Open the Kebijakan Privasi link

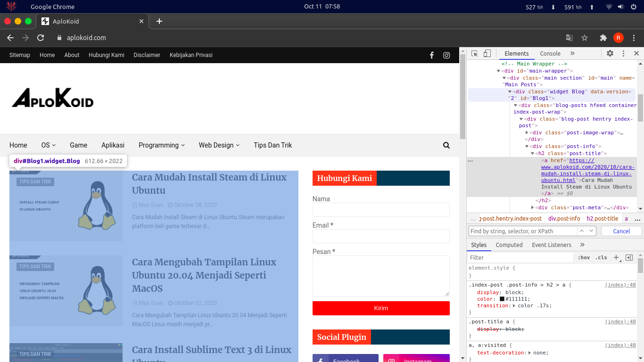[191, 55]
